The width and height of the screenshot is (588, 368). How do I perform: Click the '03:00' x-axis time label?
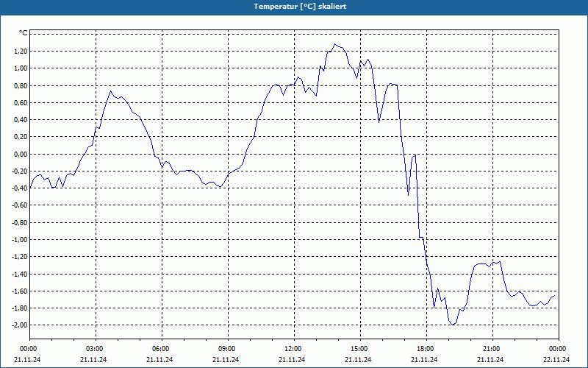point(95,349)
